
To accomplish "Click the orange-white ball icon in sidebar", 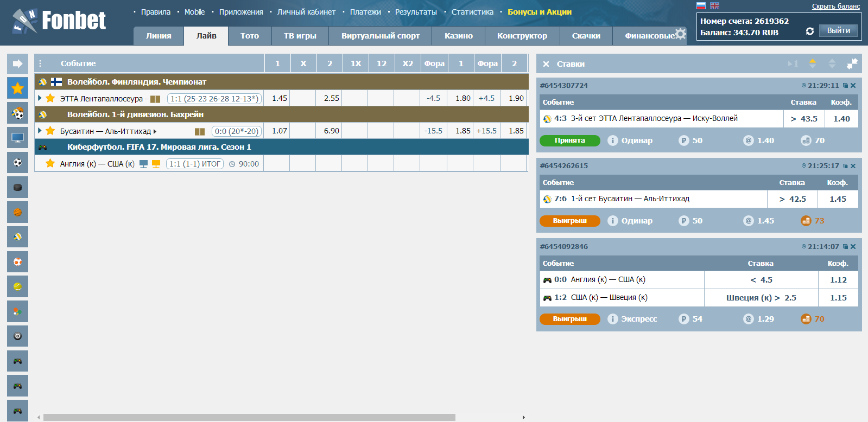I will (x=17, y=261).
